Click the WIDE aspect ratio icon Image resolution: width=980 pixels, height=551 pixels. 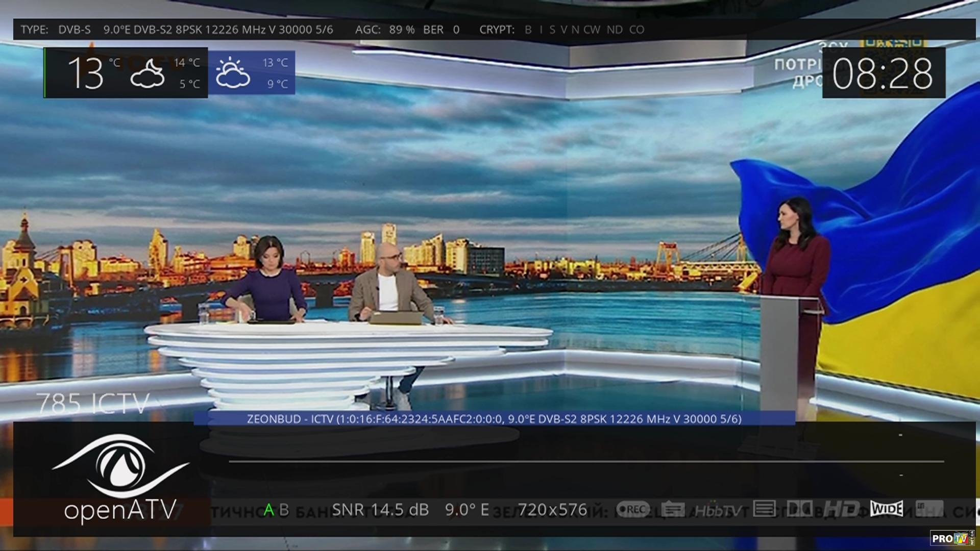[x=887, y=509]
